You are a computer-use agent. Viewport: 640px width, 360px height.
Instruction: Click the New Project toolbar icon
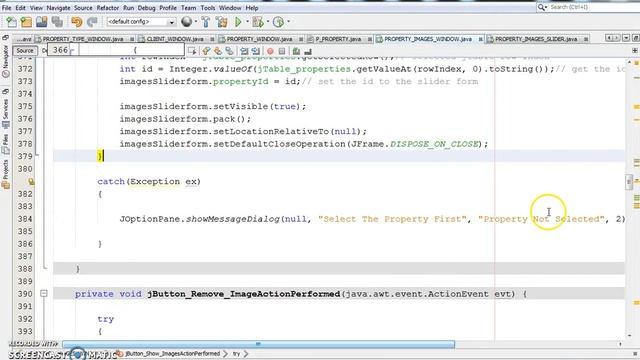pos(27,22)
